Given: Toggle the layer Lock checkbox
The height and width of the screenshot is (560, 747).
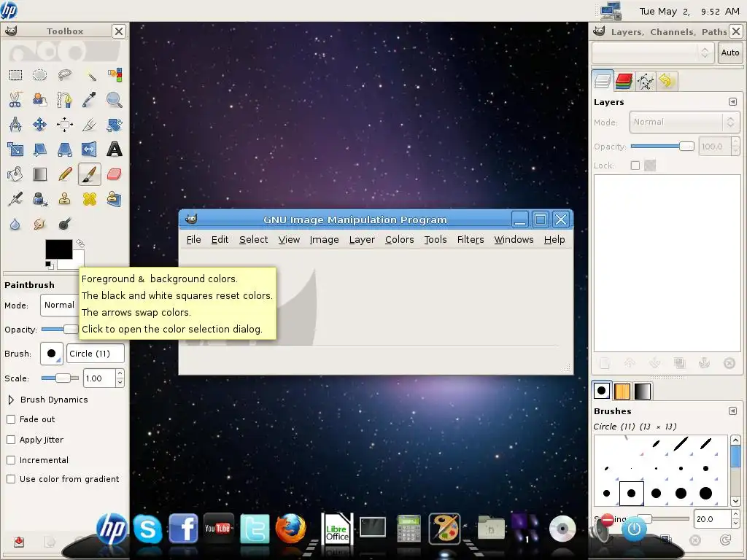Looking at the screenshot, I should [x=635, y=166].
